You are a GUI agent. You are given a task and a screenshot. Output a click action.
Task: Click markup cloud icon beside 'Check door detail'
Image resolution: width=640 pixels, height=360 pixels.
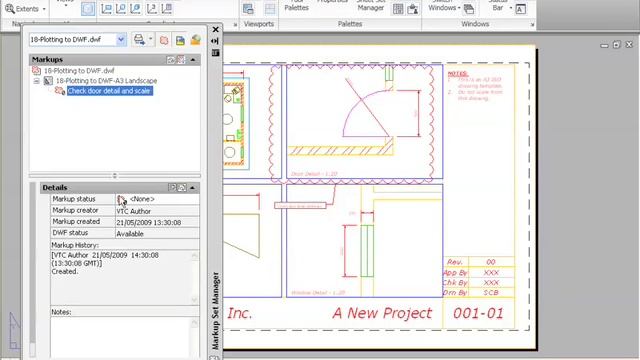[x=60, y=91]
